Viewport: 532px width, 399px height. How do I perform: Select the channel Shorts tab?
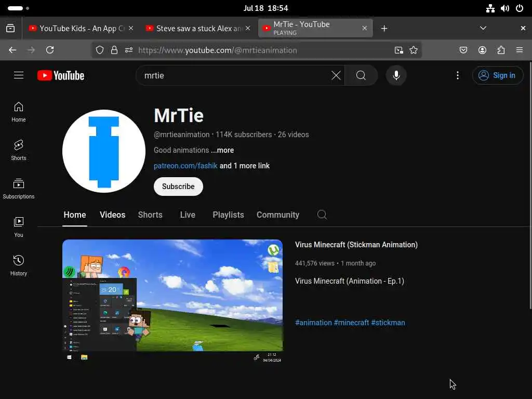tap(150, 215)
